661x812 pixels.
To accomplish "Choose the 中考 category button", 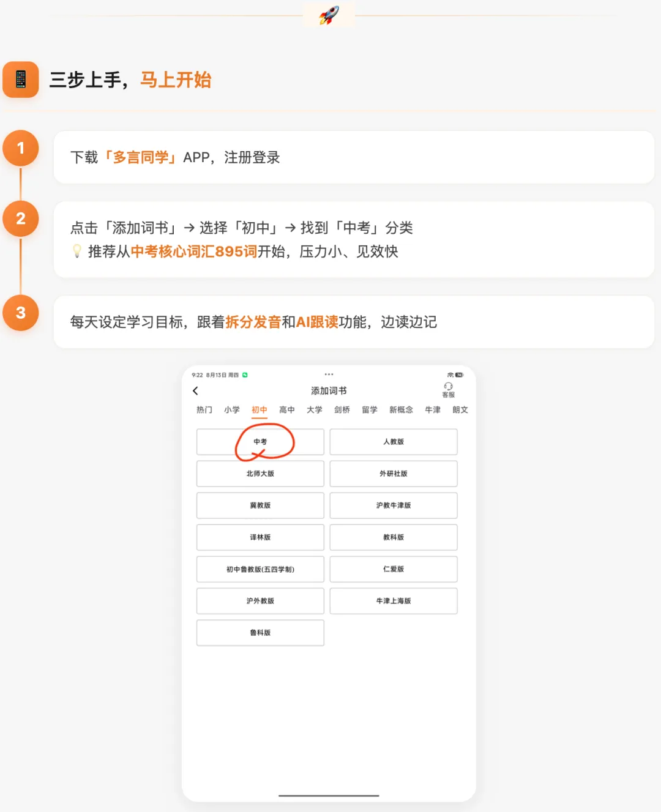I will [260, 442].
